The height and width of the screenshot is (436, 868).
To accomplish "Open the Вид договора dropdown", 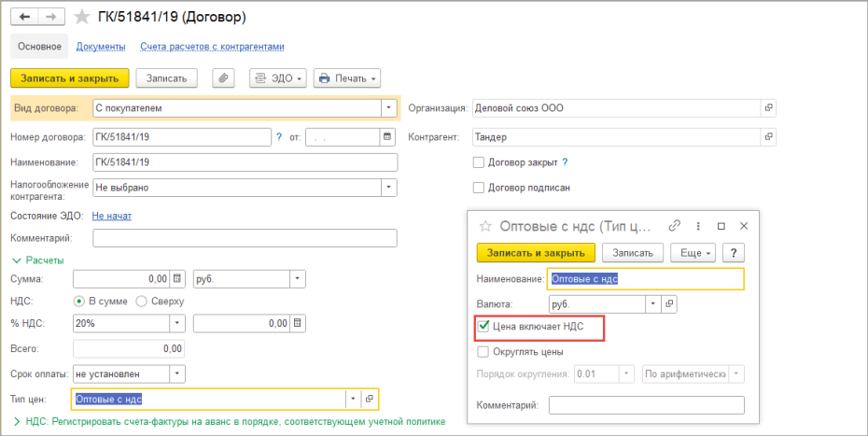I will coord(389,108).
